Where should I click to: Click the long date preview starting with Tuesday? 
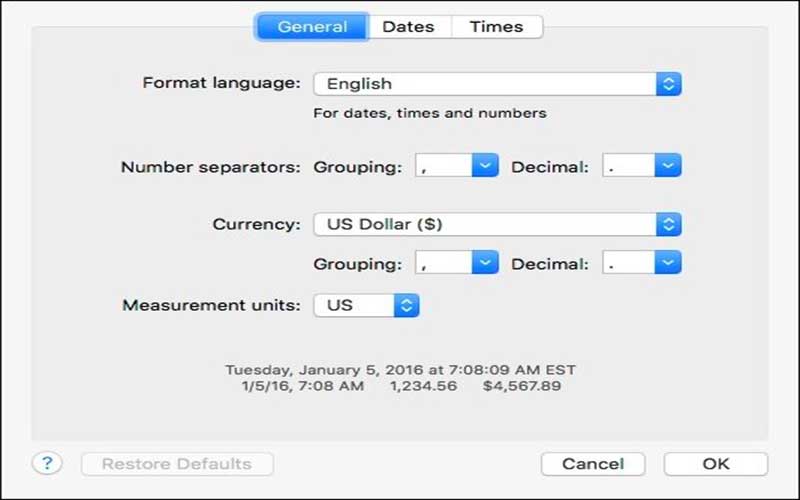[400, 369]
